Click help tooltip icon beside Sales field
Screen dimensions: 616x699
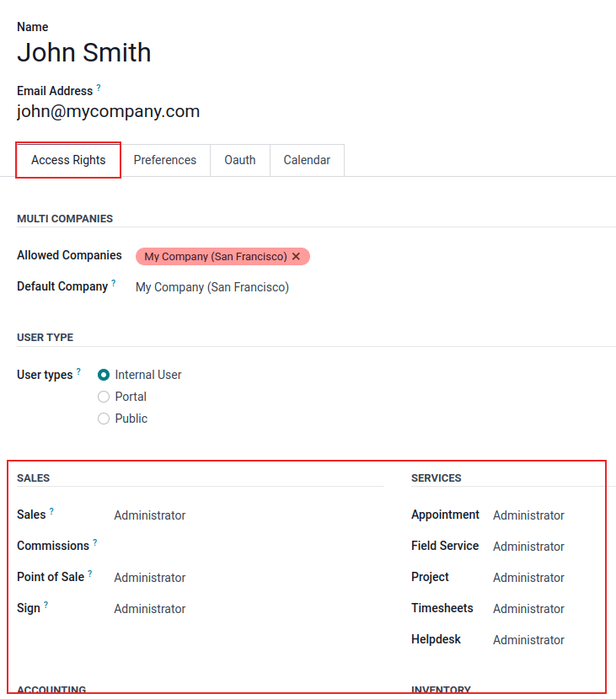(51, 511)
